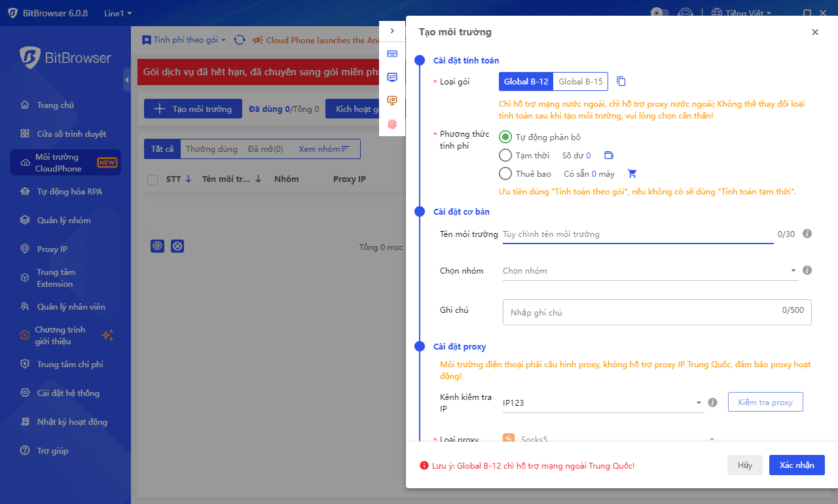Click the Nhập ghi chú note field
838x504 pixels.
point(657,312)
